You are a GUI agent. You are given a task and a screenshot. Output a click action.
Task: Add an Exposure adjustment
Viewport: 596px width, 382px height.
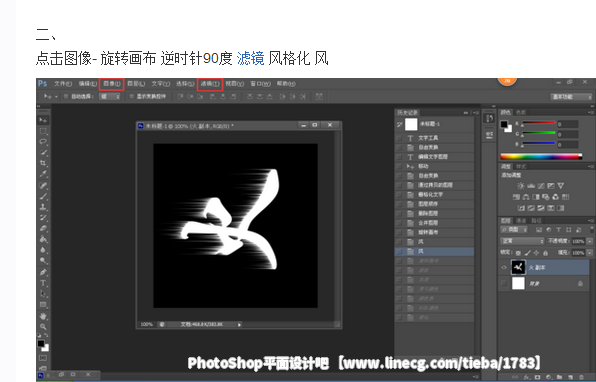551,186
